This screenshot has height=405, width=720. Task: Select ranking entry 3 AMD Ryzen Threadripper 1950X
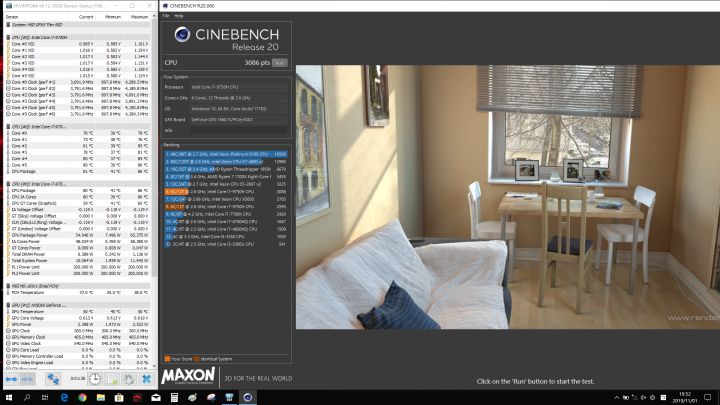pos(226,169)
